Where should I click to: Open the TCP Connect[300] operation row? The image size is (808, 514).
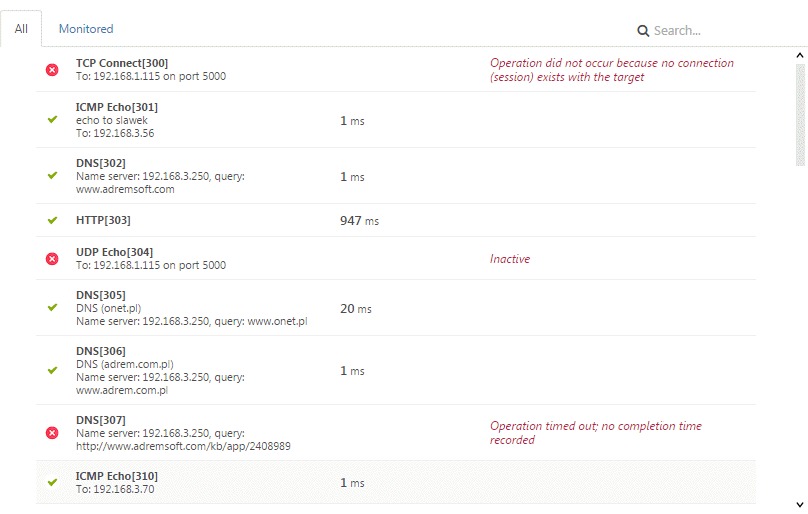[x=396, y=70]
